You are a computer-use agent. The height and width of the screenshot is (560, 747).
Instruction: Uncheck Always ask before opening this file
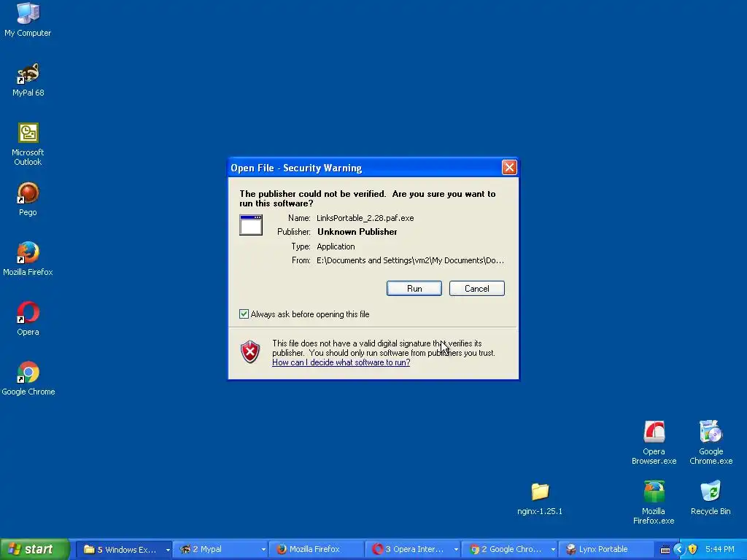pyautogui.click(x=244, y=314)
